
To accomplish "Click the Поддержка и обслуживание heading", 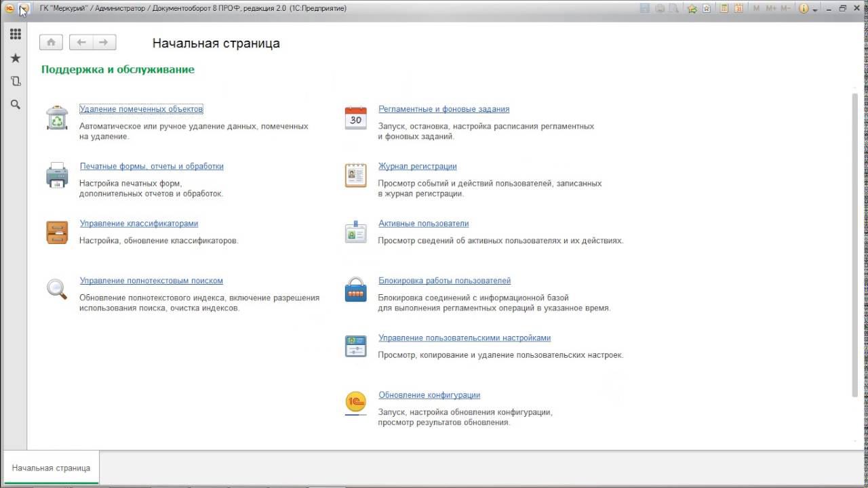I will point(118,69).
